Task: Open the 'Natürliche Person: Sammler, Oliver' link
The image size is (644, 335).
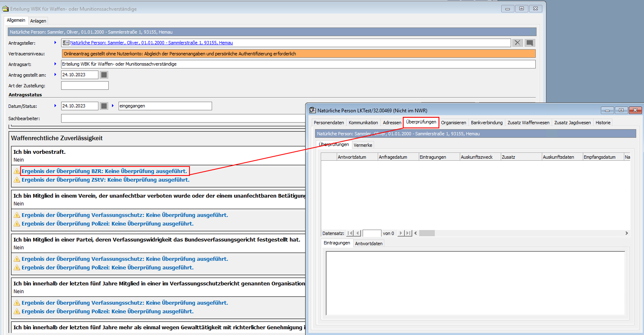Action: (151, 43)
